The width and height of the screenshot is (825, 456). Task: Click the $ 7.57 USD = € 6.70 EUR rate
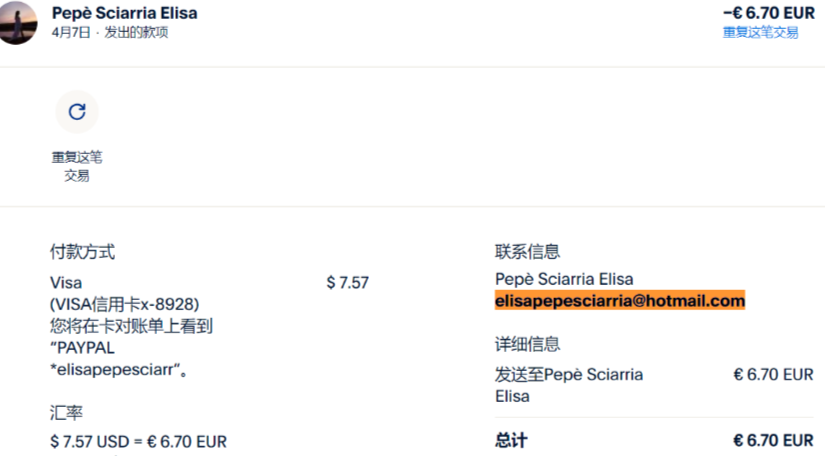click(x=138, y=441)
